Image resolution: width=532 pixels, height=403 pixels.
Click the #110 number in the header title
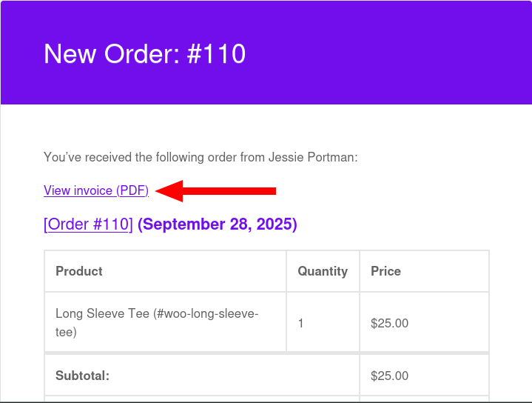[x=216, y=54]
